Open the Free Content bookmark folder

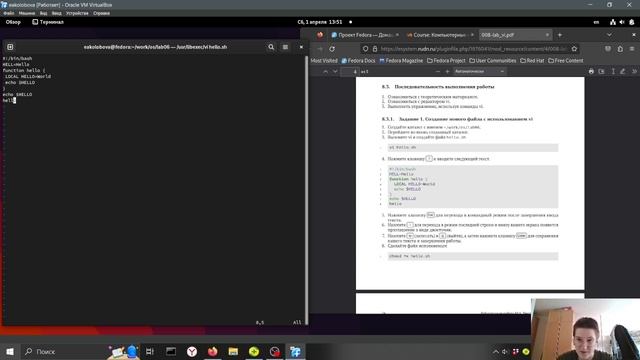tap(565, 61)
